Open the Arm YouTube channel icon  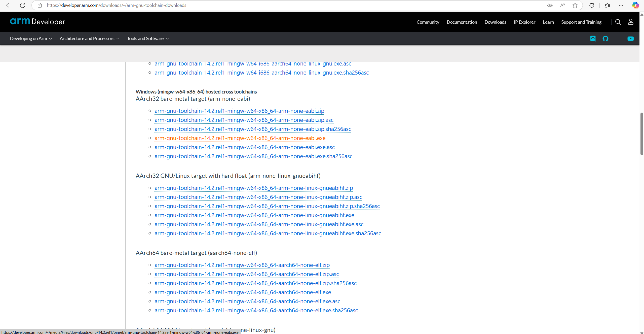(630, 39)
